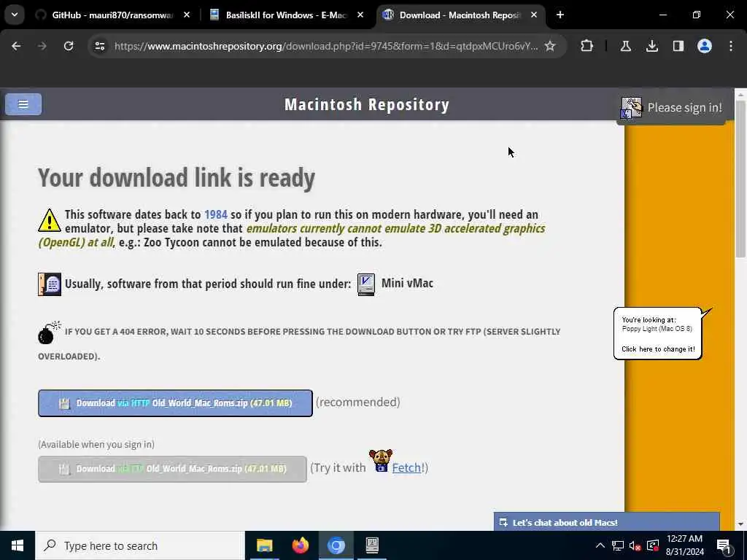Select the Download - Macintosh Repository tab

pyautogui.click(x=460, y=15)
